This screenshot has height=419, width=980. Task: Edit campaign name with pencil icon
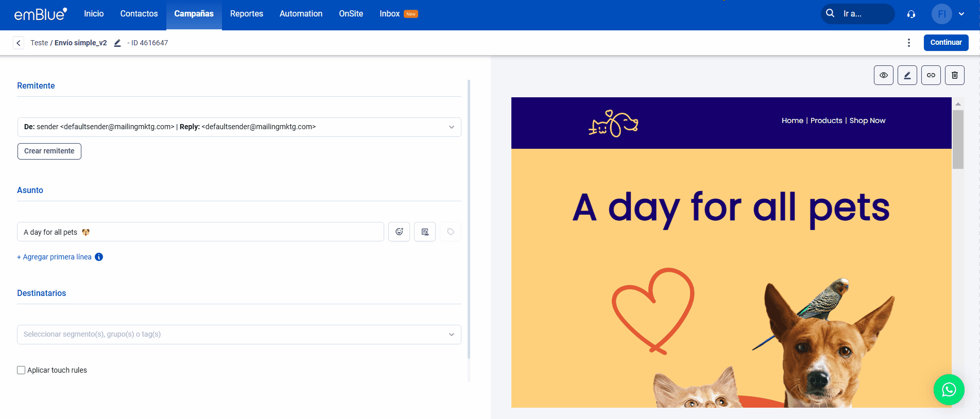pyautogui.click(x=117, y=43)
